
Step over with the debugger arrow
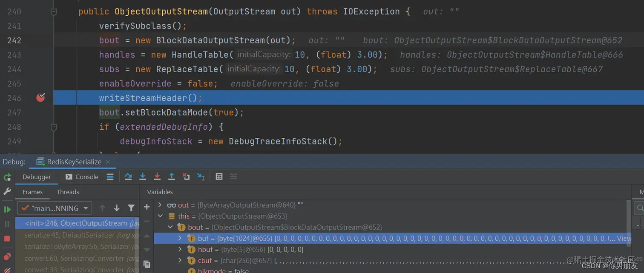[x=128, y=176]
